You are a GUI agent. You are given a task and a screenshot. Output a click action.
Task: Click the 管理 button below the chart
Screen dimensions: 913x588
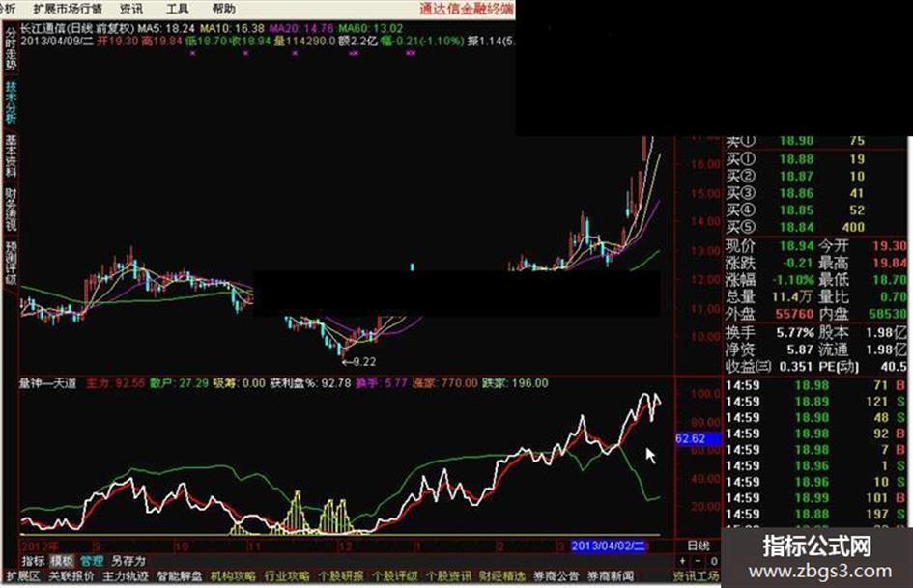click(92, 561)
